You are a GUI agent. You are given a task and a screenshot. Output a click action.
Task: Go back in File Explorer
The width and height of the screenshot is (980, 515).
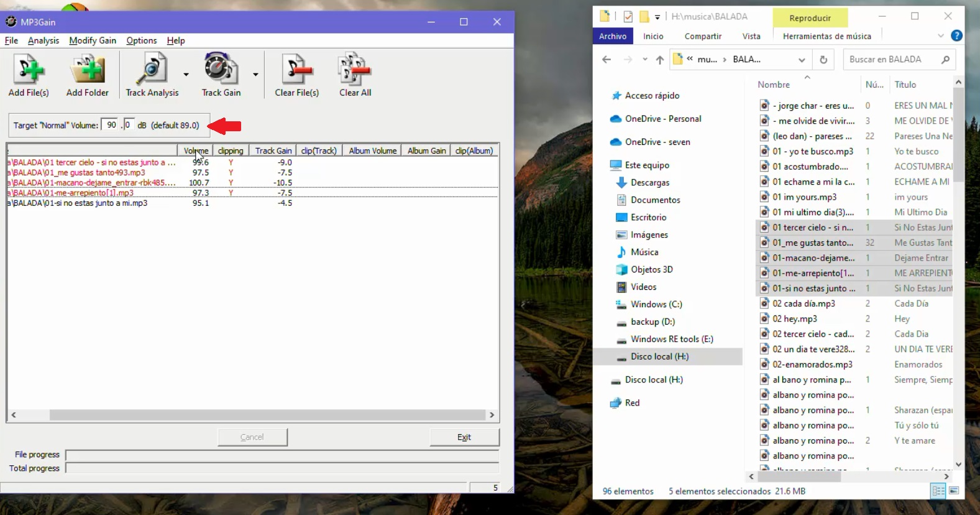point(607,60)
